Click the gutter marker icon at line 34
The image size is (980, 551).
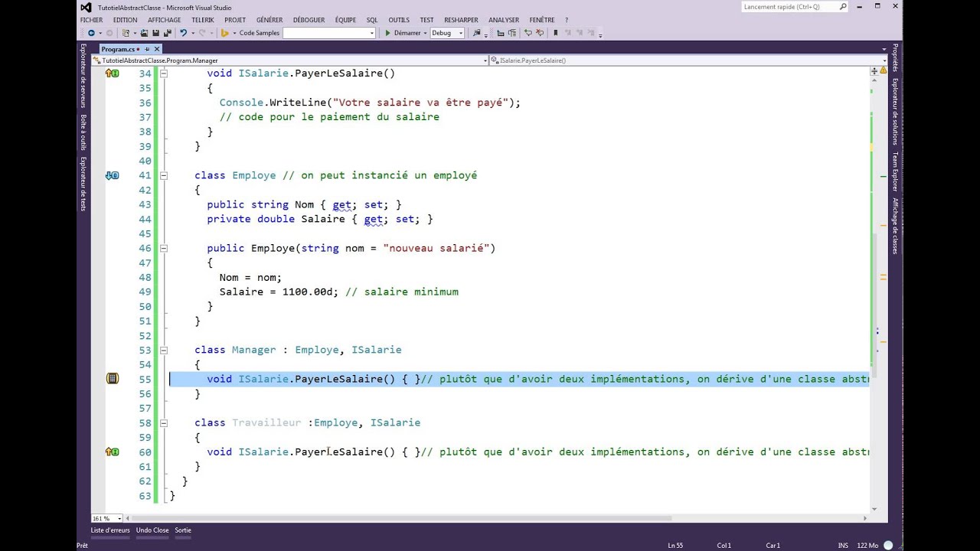pyautogui.click(x=113, y=73)
